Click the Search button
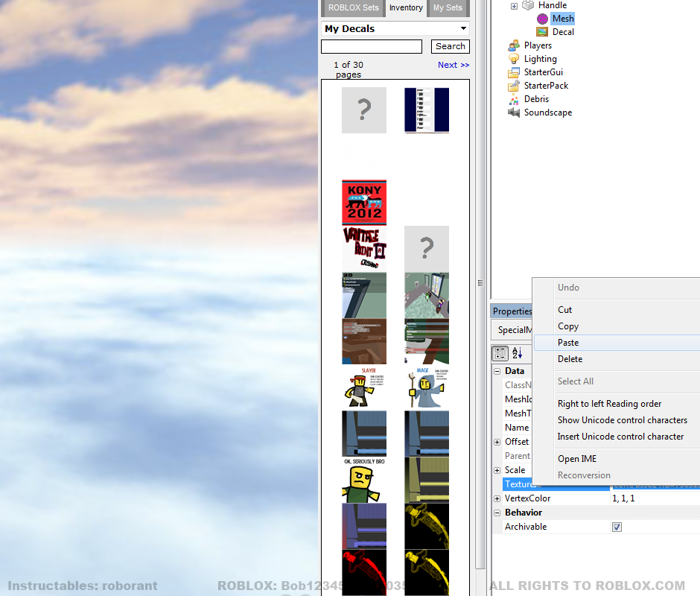Viewport: 700px width, 596px height. [x=450, y=46]
